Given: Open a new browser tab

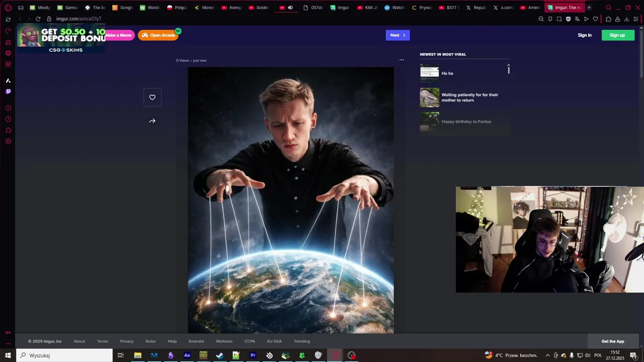Looking at the screenshot, I should [589, 8].
